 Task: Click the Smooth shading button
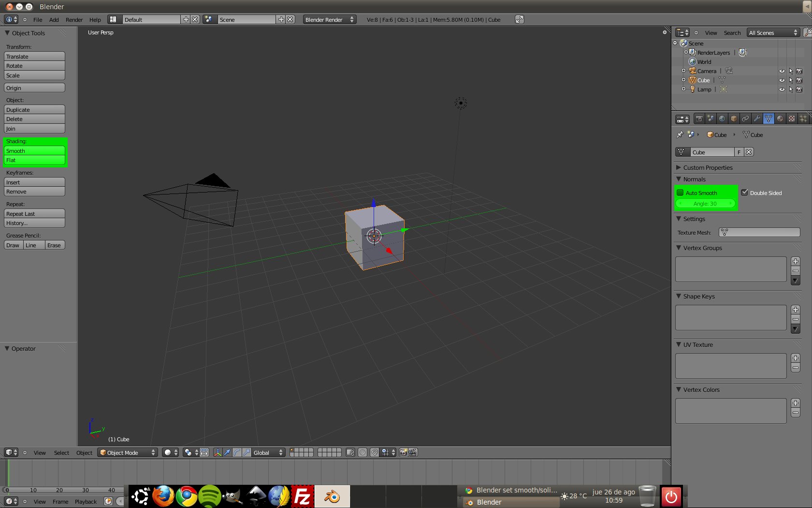(34, 150)
